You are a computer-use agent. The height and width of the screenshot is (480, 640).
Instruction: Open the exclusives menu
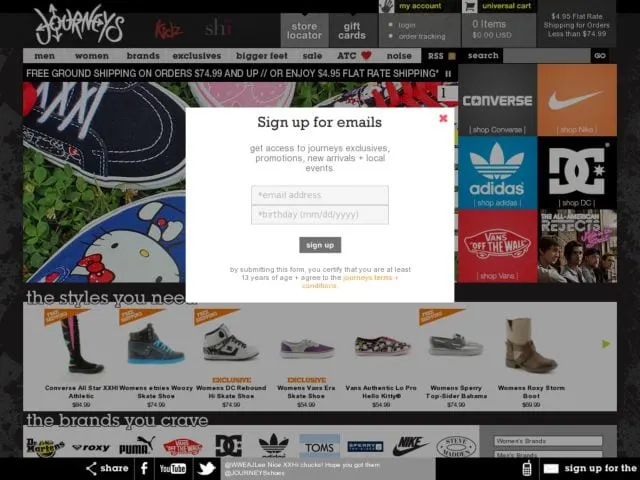pos(197,56)
